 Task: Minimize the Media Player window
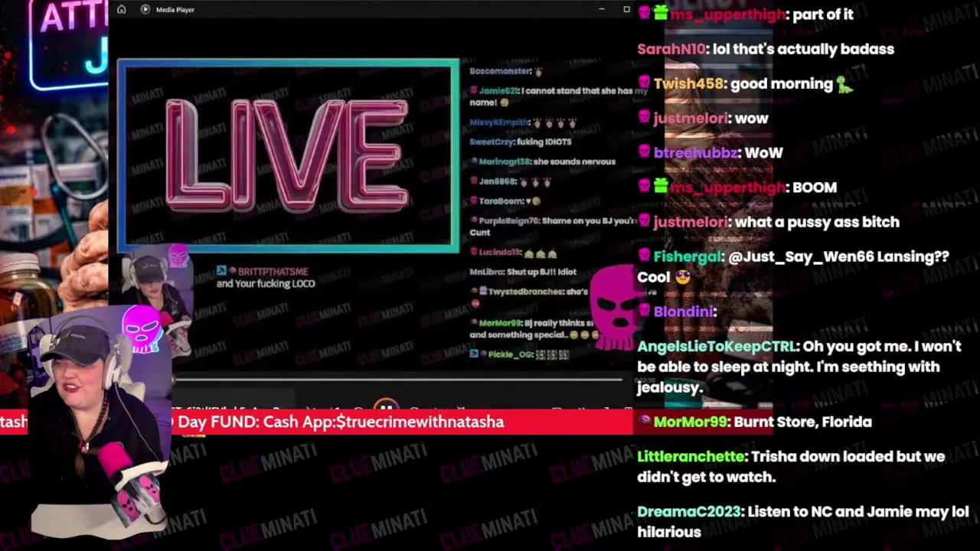(602, 9)
